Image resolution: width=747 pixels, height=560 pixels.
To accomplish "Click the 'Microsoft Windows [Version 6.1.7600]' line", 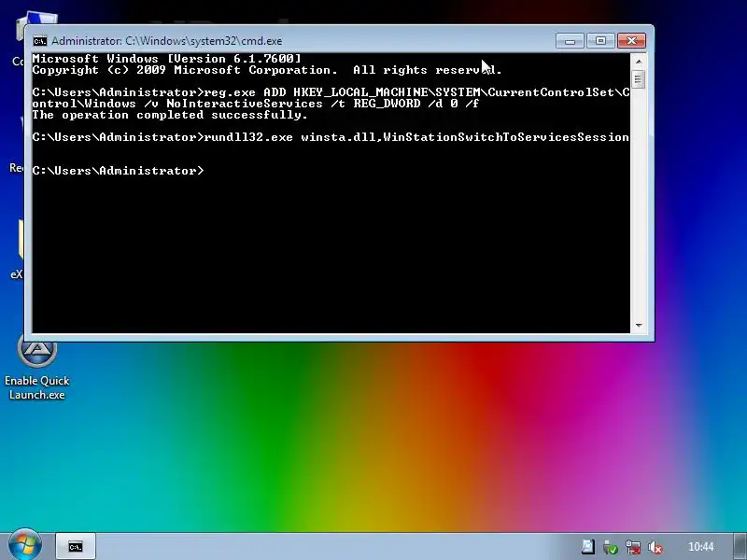I will point(167,59).
